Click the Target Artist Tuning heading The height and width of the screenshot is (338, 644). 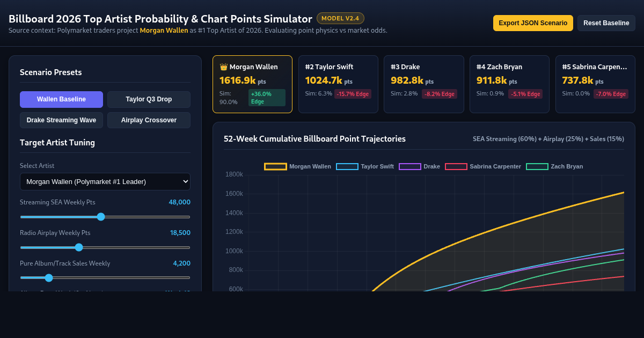(x=57, y=143)
